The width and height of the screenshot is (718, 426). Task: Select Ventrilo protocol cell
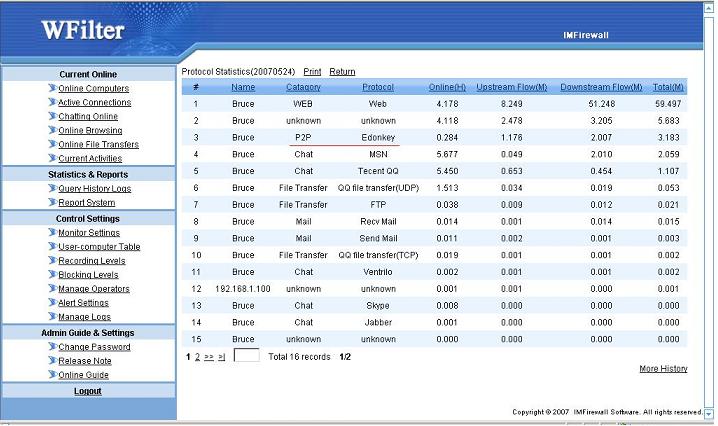[x=378, y=272]
